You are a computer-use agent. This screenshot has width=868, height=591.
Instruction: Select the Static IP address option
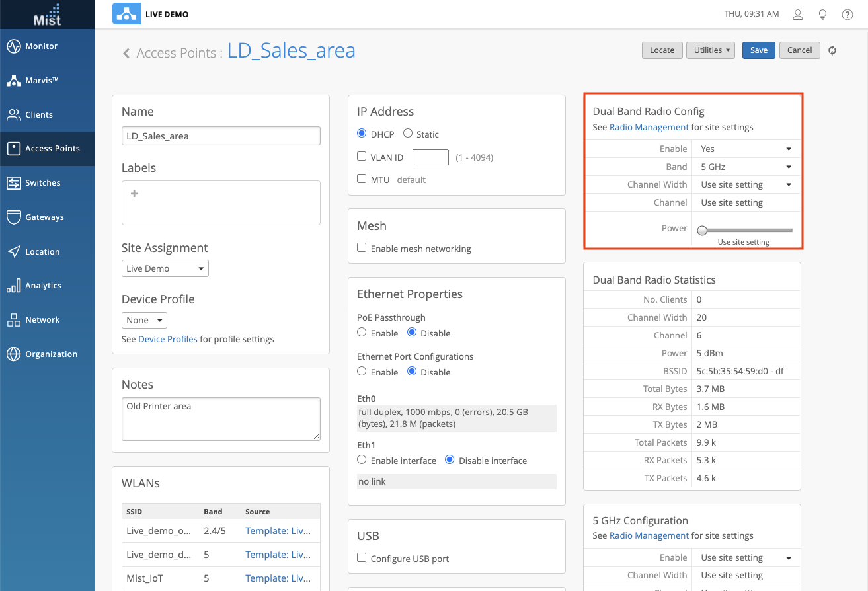tap(408, 134)
